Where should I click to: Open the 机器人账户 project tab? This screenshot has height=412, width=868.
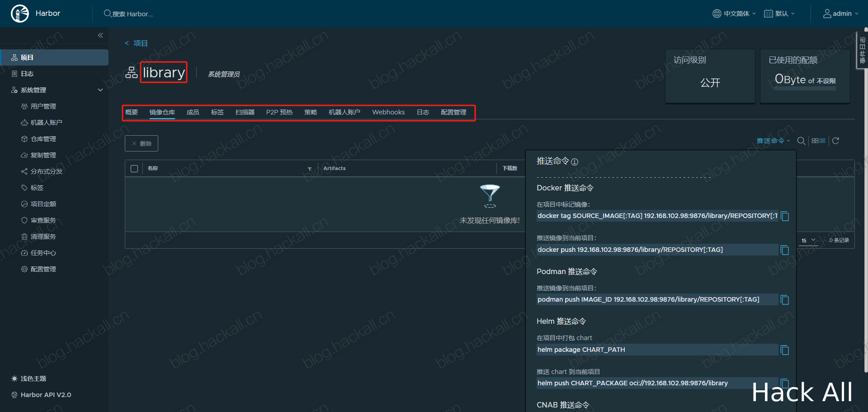pyautogui.click(x=344, y=112)
